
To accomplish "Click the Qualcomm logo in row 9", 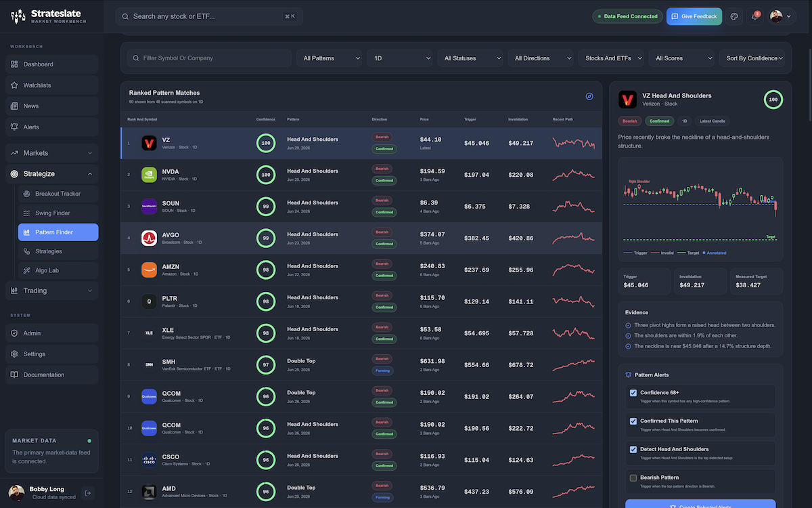I will click(149, 396).
